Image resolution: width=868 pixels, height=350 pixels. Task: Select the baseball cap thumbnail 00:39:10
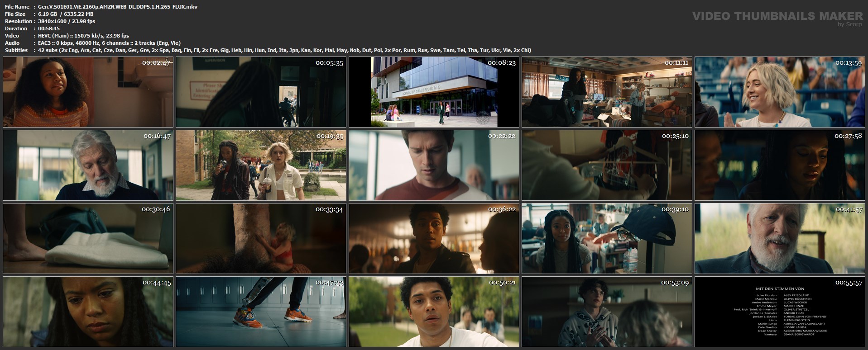coord(607,239)
